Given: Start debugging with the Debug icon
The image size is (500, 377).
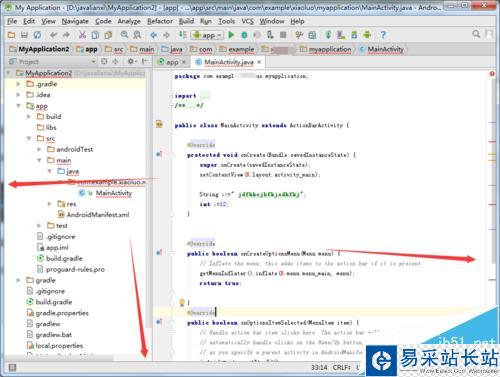Looking at the screenshot, I should click(x=244, y=35).
